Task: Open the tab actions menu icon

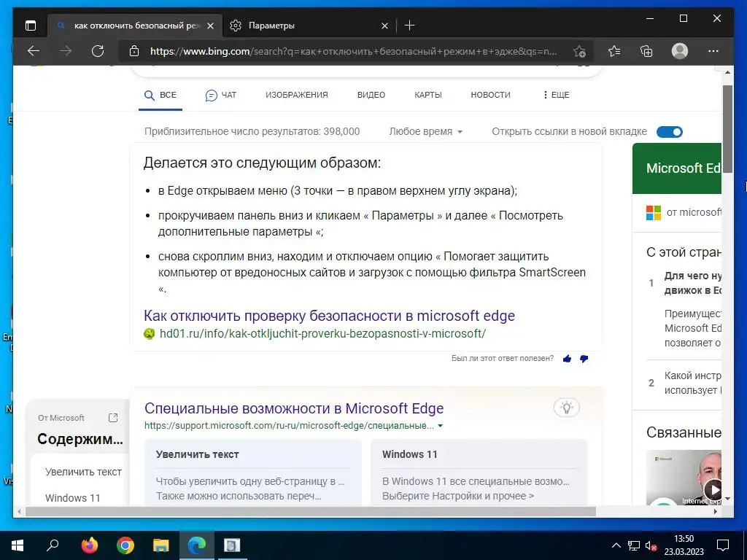Action: click(31, 26)
